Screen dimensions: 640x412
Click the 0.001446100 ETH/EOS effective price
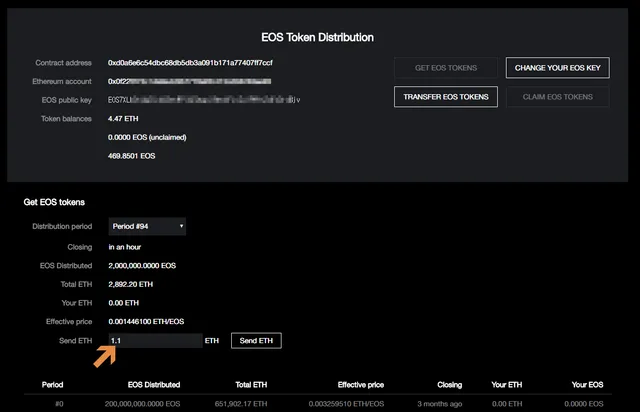[x=146, y=322]
